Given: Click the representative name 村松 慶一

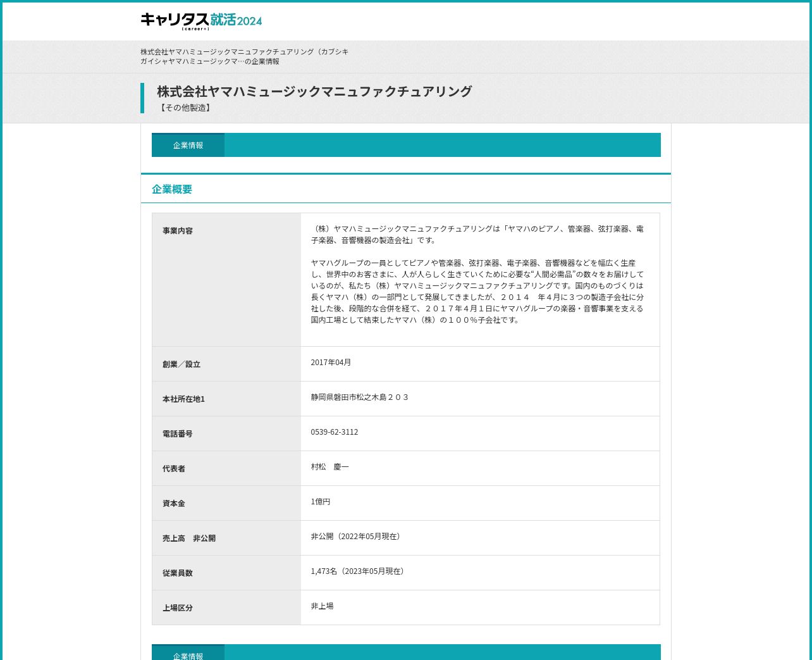Looking at the screenshot, I should [x=329, y=467].
